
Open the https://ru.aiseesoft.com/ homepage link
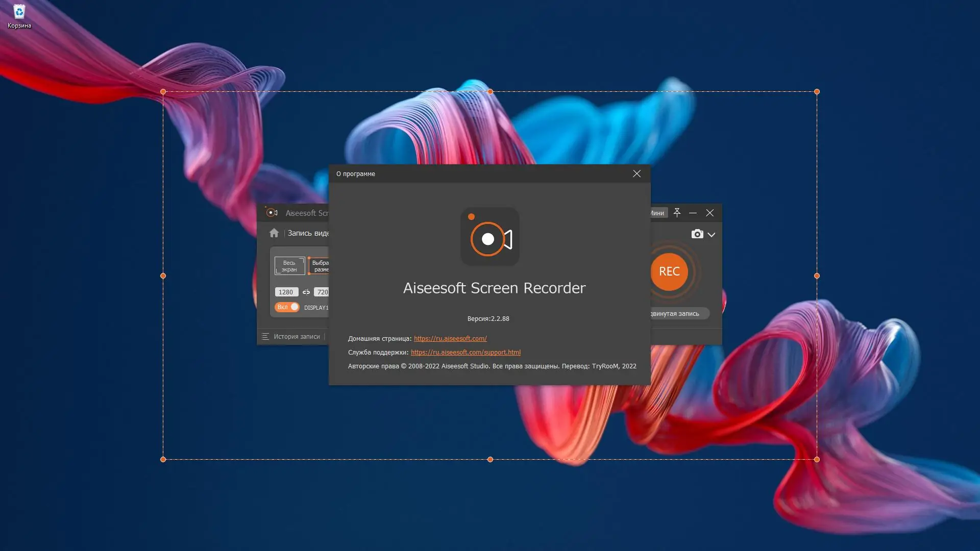(x=450, y=338)
